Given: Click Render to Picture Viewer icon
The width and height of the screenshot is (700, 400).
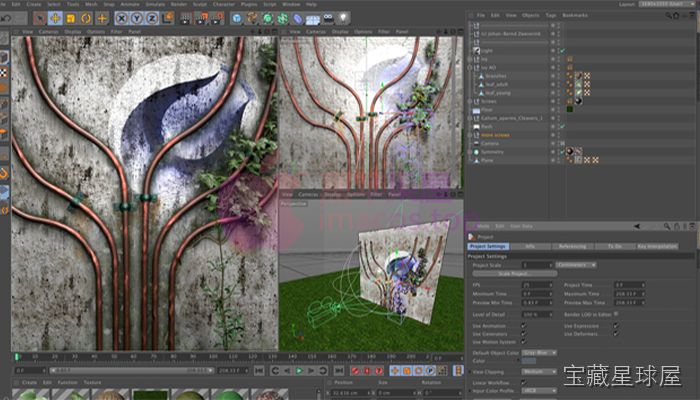Looking at the screenshot, I should click(201, 18).
